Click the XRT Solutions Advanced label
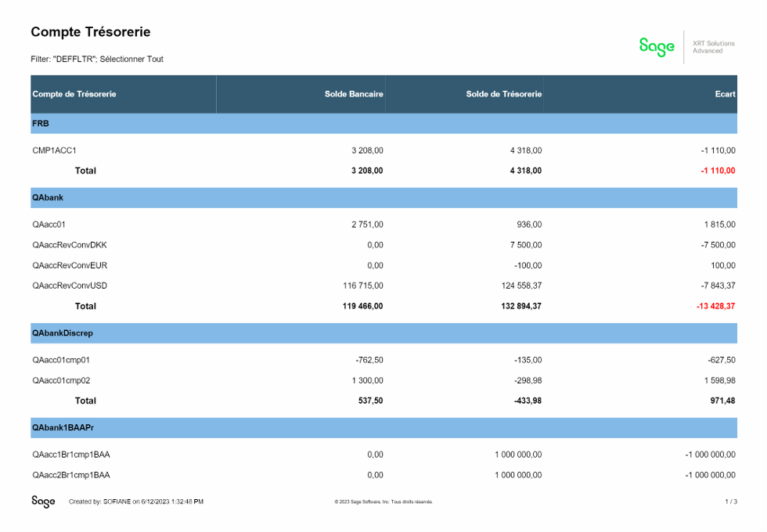767x532 pixels. (713, 47)
